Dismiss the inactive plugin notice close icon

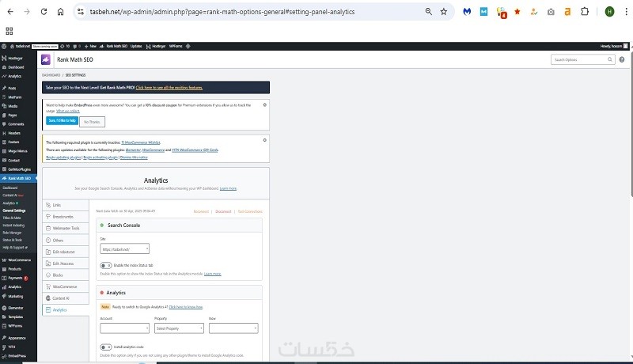coord(265,140)
